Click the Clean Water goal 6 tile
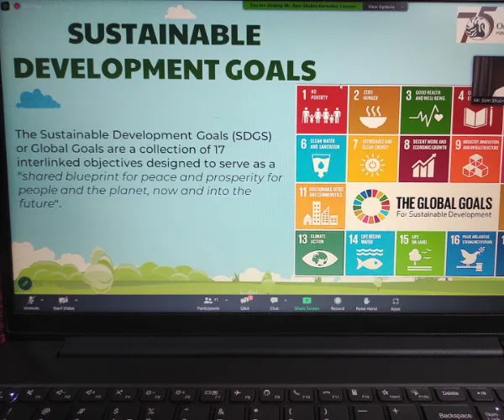 pyautogui.click(x=321, y=159)
